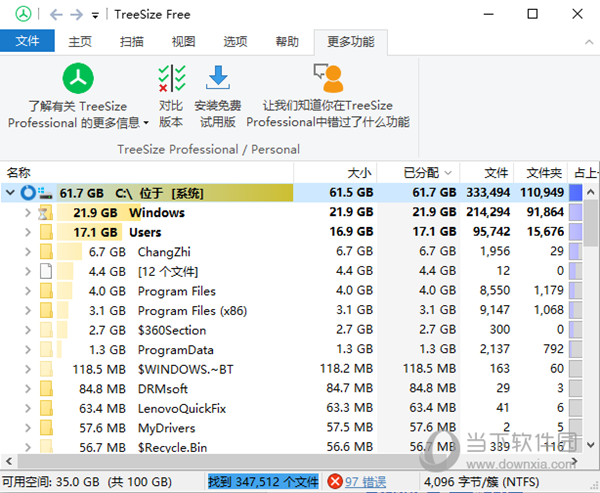Switch to the 主页 tab
The width and height of the screenshot is (600, 493).
pos(80,41)
